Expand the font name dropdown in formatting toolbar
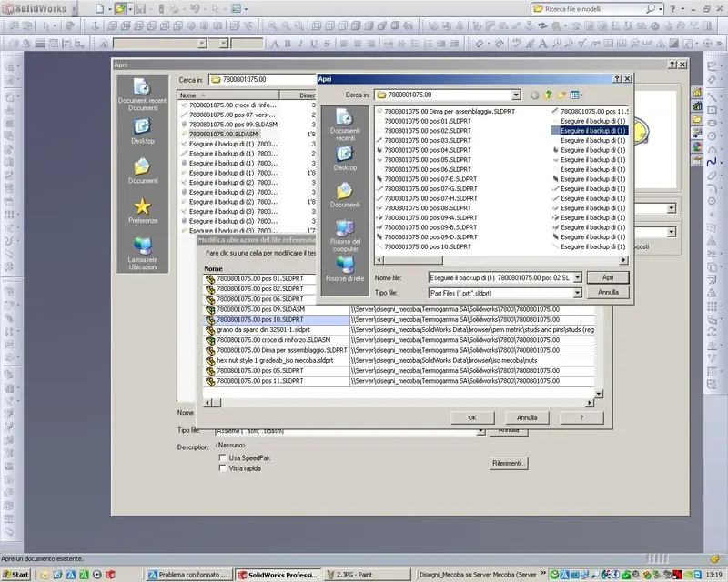 [202, 44]
